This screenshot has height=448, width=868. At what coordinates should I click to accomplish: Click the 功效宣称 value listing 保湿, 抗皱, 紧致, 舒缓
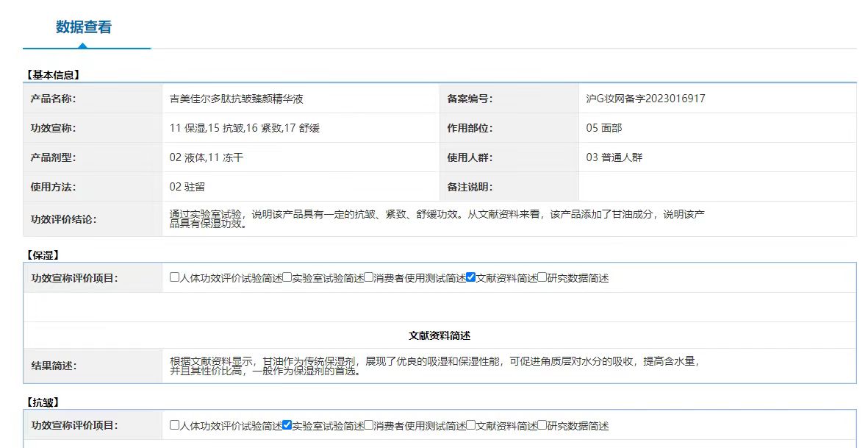[x=244, y=128]
